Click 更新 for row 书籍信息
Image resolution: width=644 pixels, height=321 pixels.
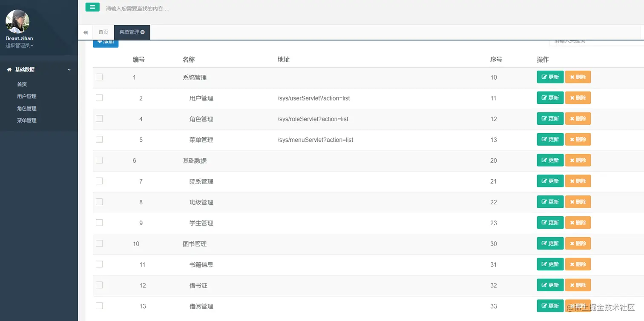550,264
